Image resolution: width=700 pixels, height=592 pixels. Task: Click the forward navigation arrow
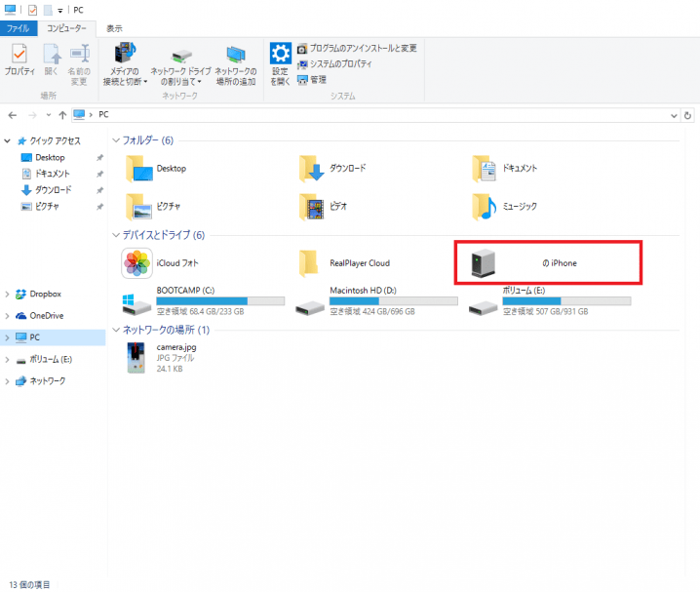tap(32, 115)
